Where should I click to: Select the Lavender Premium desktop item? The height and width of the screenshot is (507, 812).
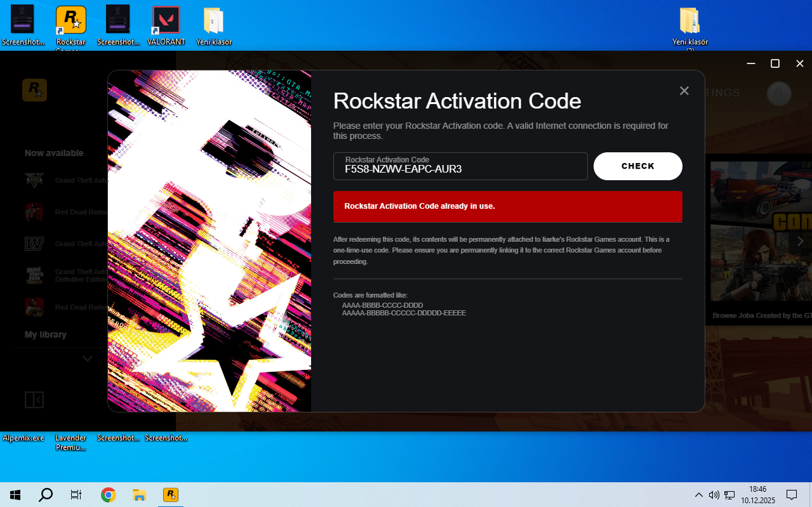(x=70, y=442)
